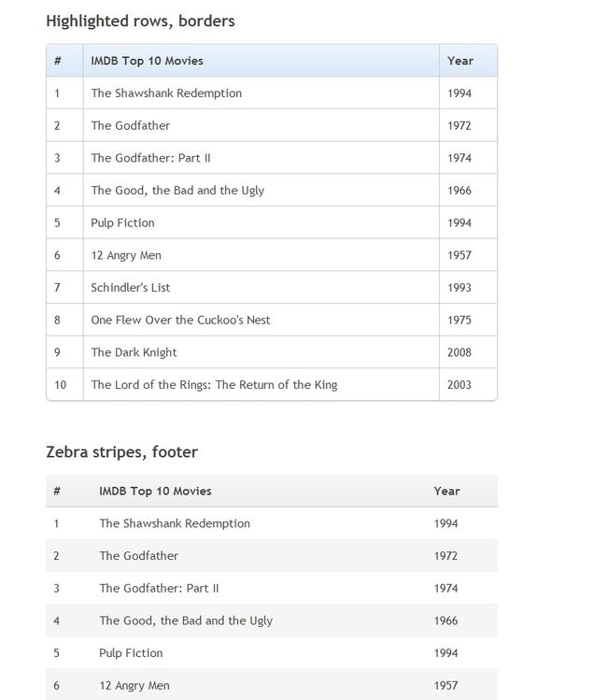Click the Schindler's List row
The width and height of the screenshot is (607, 700).
pyautogui.click(x=272, y=288)
